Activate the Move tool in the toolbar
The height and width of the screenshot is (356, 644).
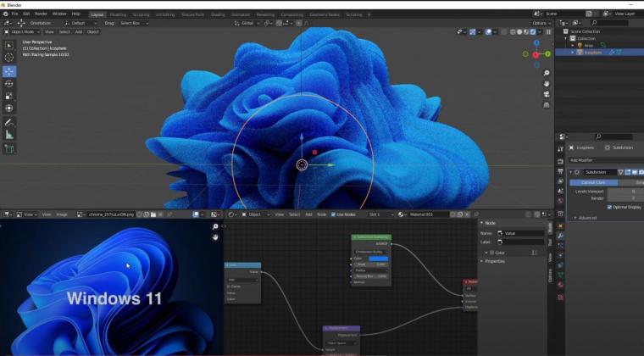tap(9, 71)
